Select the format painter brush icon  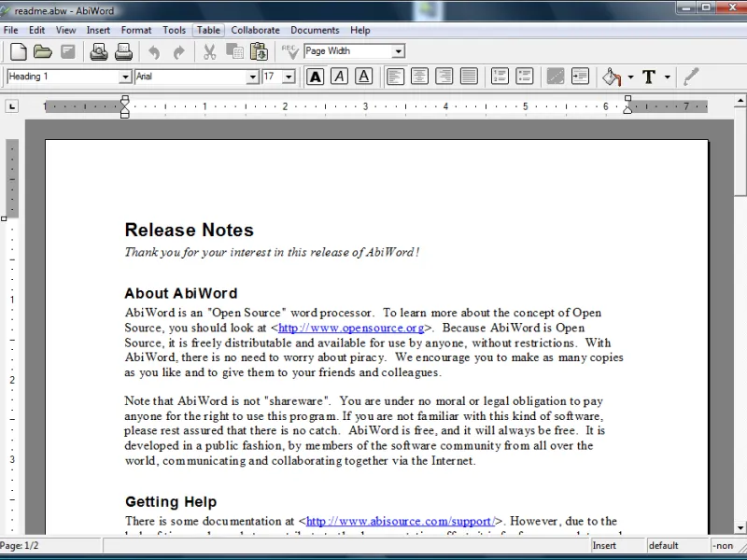pos(691,77)
